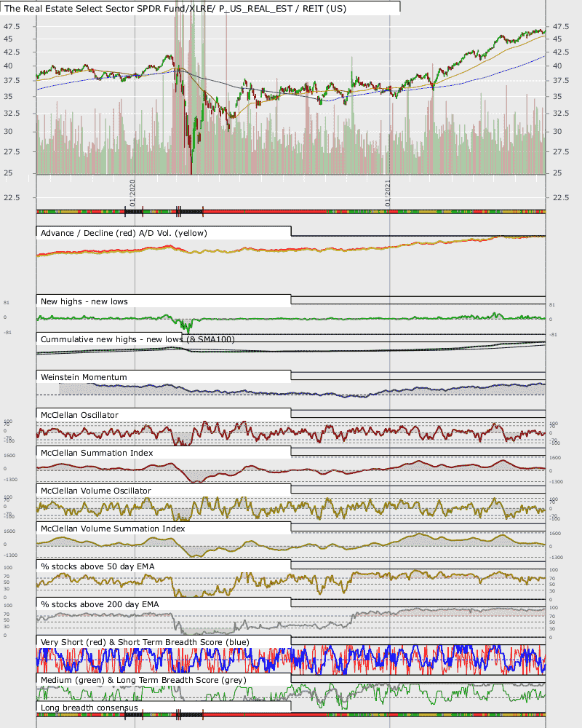Click the 40 price label on right axis
This screenshot has height=728, width=582.
pyautogui.click(x=557, y=66)
